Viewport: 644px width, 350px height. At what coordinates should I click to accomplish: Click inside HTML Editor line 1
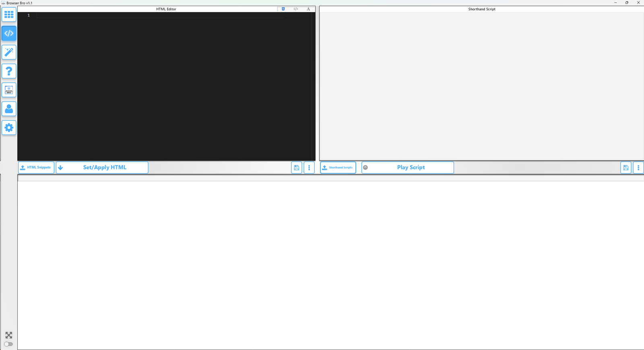tap(161, 15)
